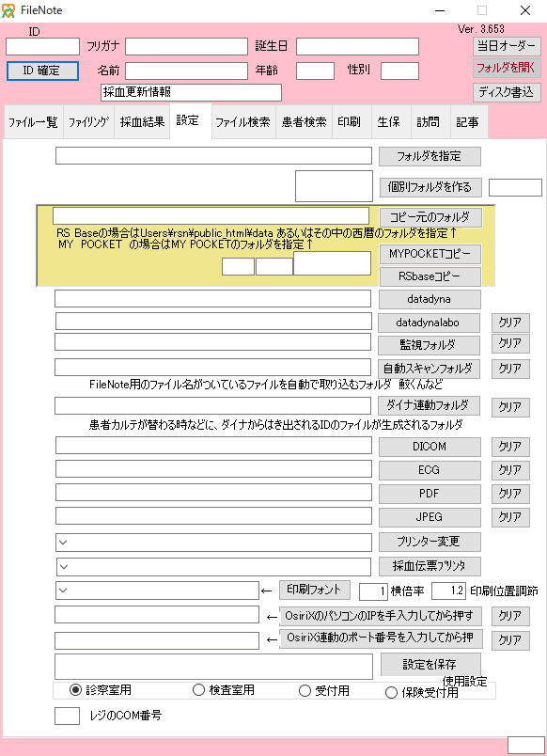Click the 自動スキャンフォルダ button
This screenshot has height=756, width=547.
coord(429,369)
